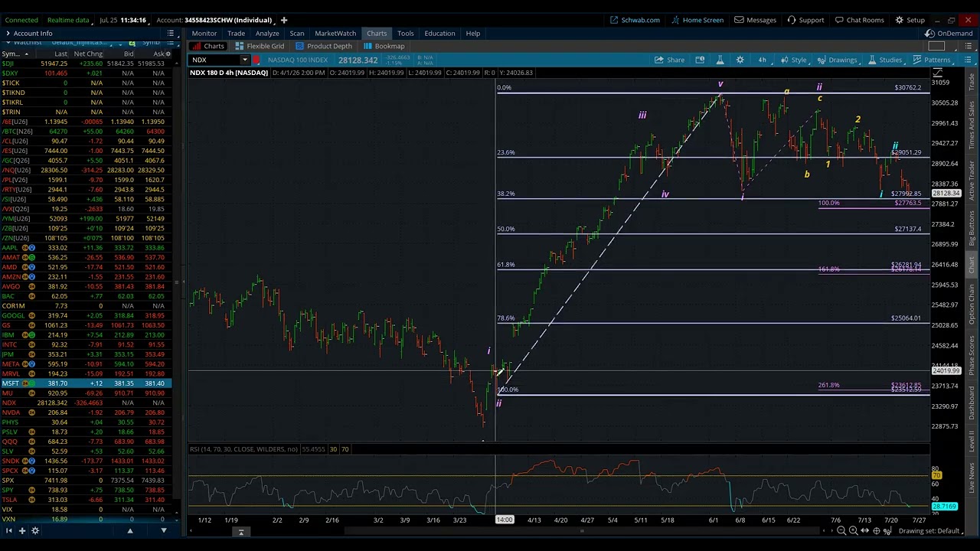Open Chat Rooms
The image size is (980, 551).
859,20
